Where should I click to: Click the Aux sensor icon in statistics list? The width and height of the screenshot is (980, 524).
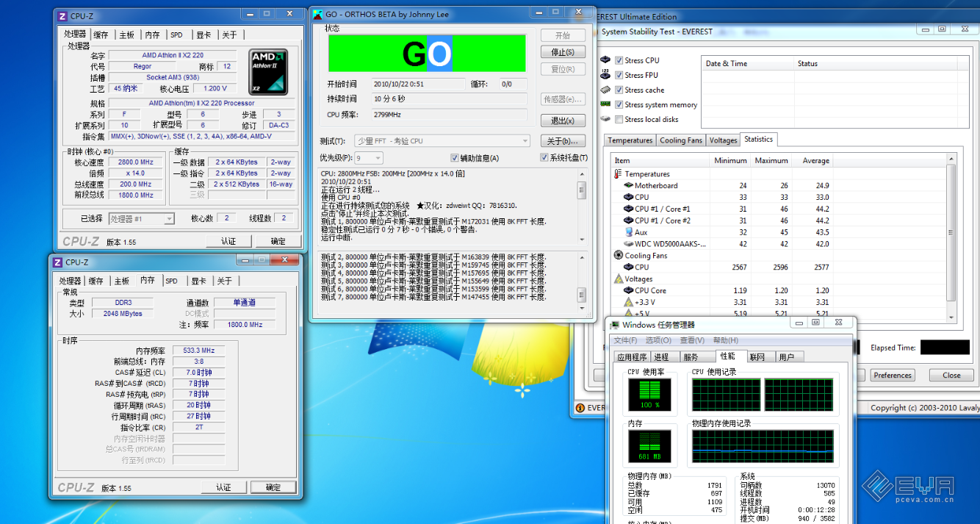click(x=628, y=232)
